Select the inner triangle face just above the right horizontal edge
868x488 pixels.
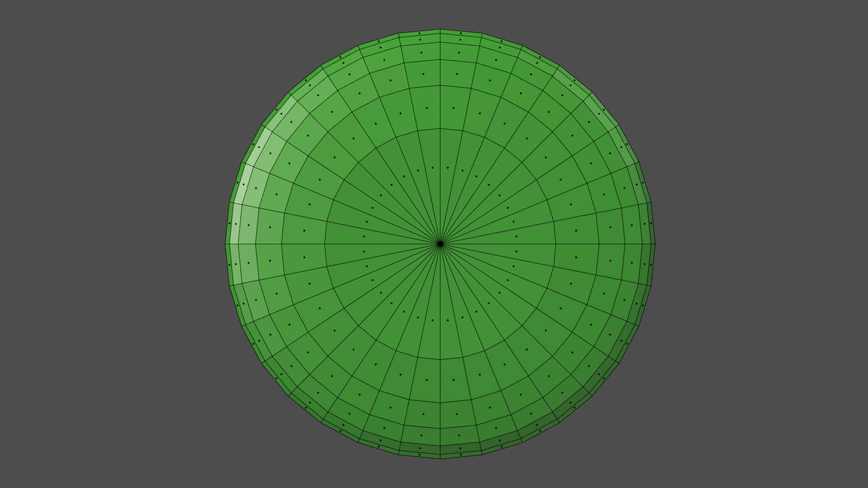tap(516, 236)
